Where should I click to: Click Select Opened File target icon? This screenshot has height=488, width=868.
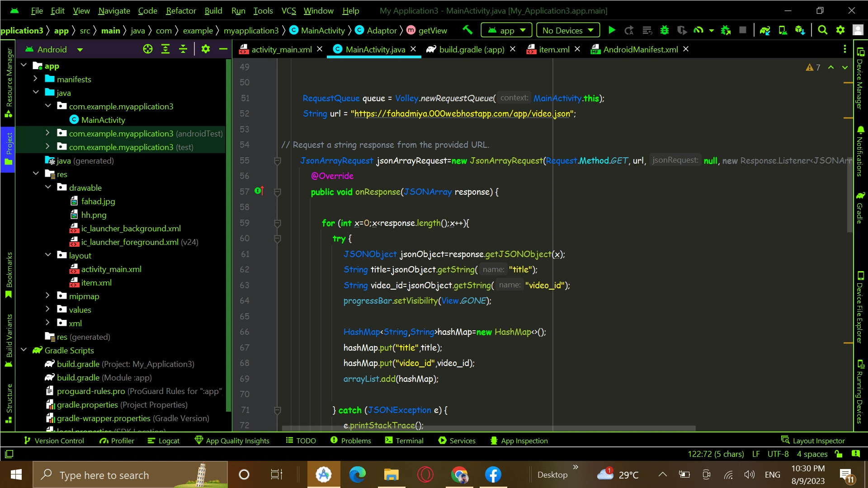[148, 49]
